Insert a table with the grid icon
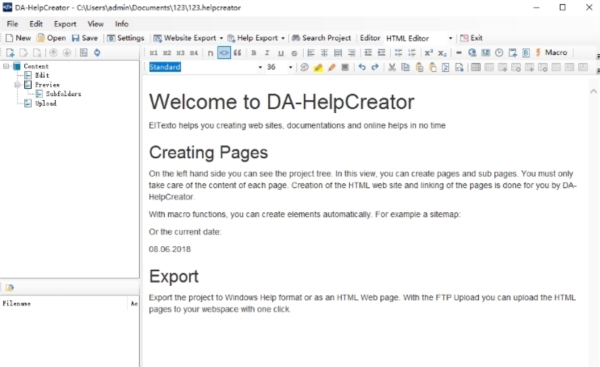600x367 pixels. pyautogui.click(x=476, y=68)
